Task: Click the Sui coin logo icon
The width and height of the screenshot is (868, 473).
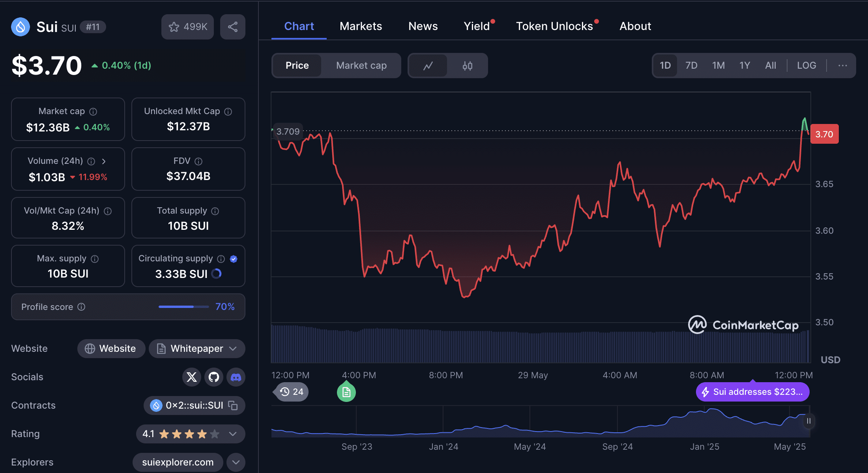Action: tap(21, 27)
